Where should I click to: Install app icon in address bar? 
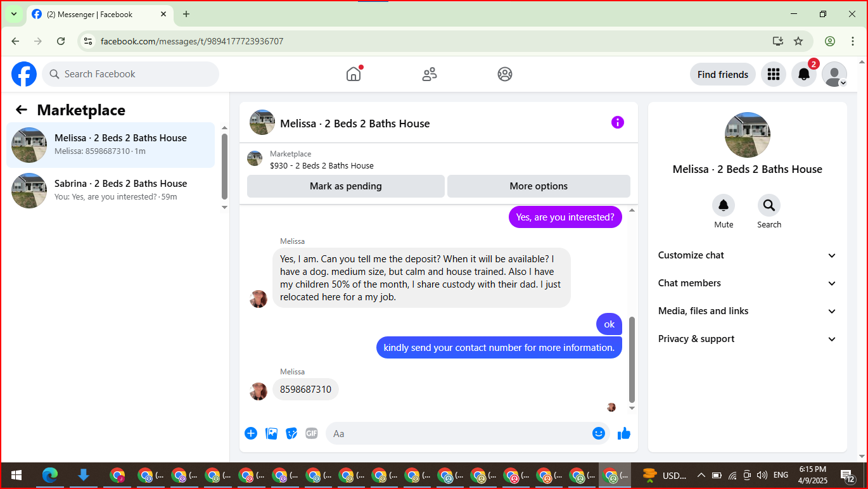778,41
